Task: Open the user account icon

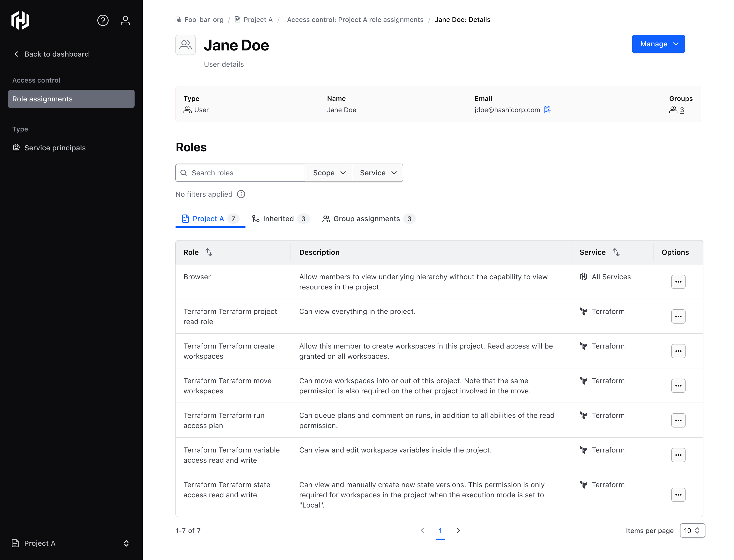Action: click(x=125, y=20)
